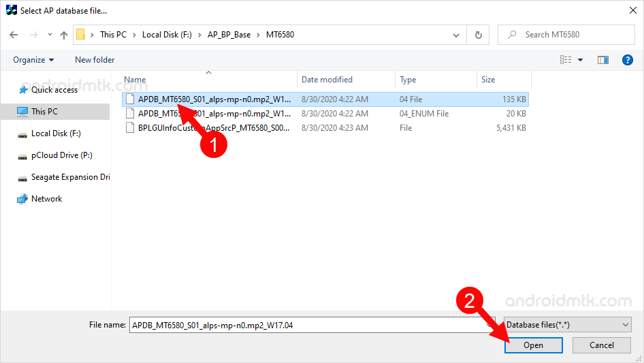Toggle the preview pane

click(x=603, y=60)
